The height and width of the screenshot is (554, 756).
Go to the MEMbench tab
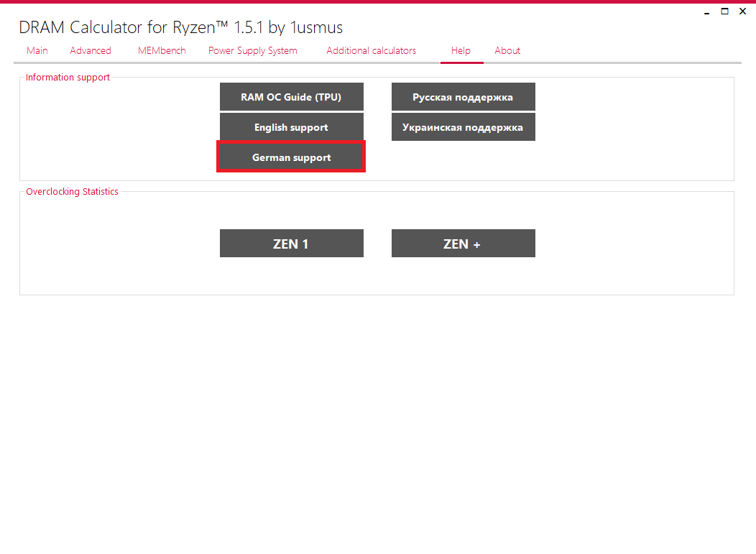click(162, 50)
